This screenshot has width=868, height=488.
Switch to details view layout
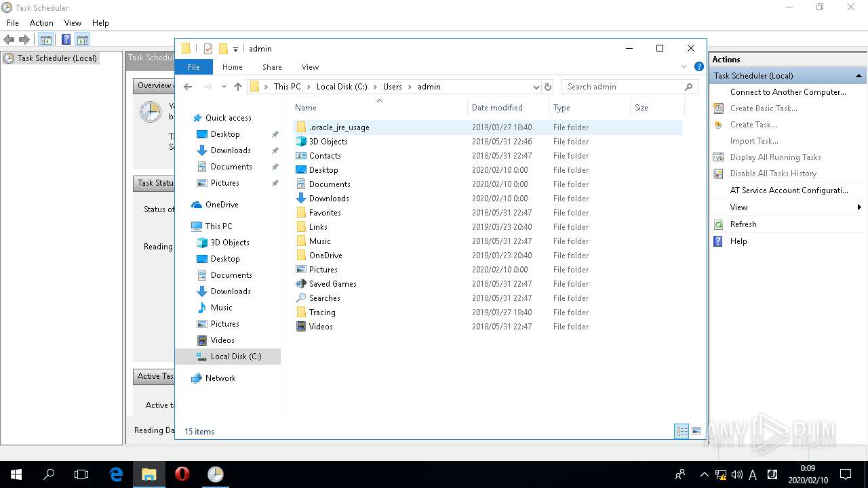[682, 431]
